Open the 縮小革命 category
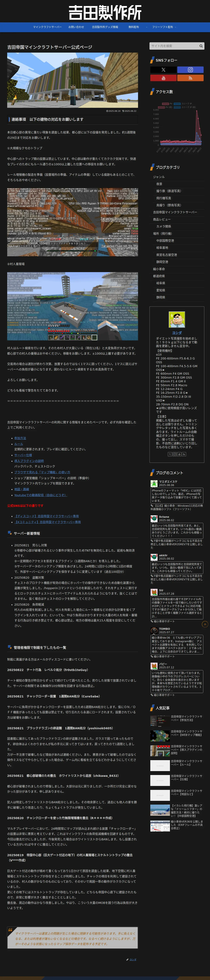The image size is (210, 980). pyautogui.click(x=159, y=269)
